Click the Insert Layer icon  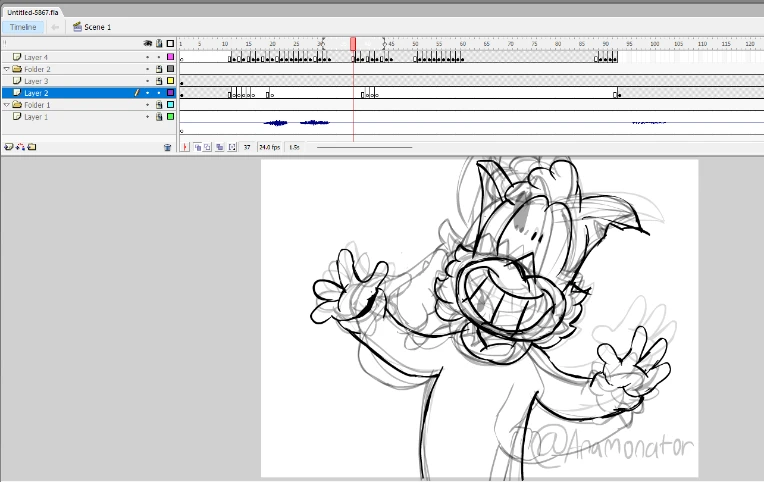8,147
